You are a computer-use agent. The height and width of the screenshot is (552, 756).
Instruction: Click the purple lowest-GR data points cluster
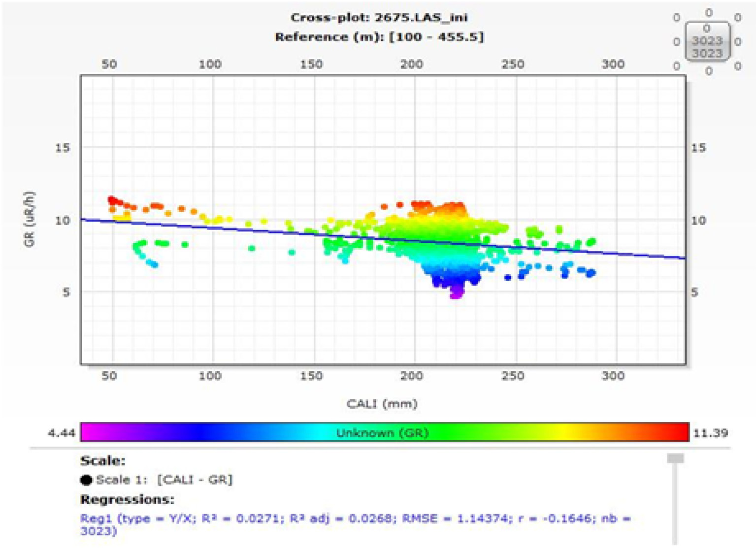pos(457,293)
